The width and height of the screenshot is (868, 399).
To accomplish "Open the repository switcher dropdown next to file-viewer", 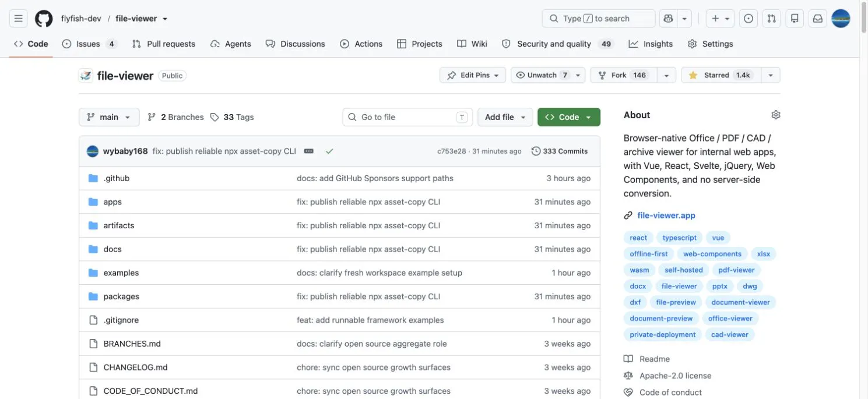I will pyautogui.click(x=165, y=19).
